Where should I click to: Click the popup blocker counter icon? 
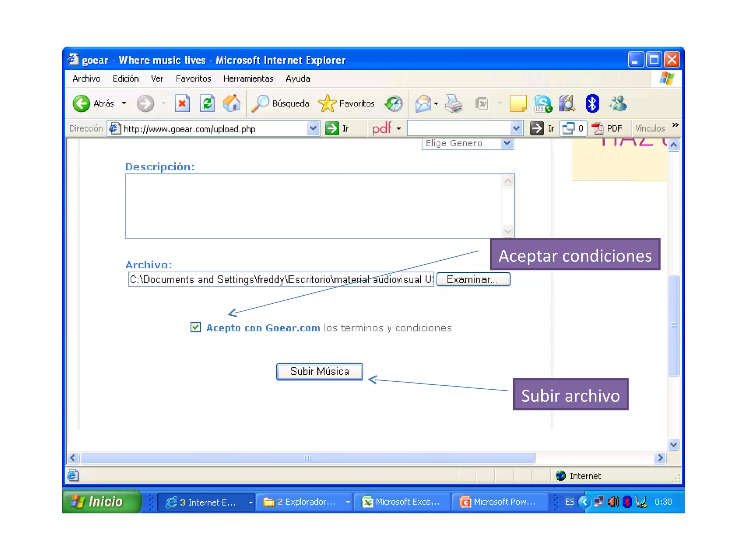[x=573, y=128]
